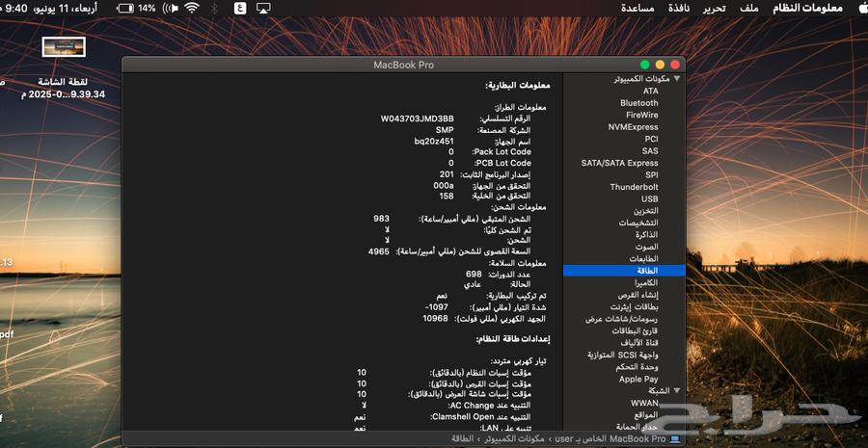
Task: Select Bluetooth in the hardware list
Action: [x=638, y=103]
